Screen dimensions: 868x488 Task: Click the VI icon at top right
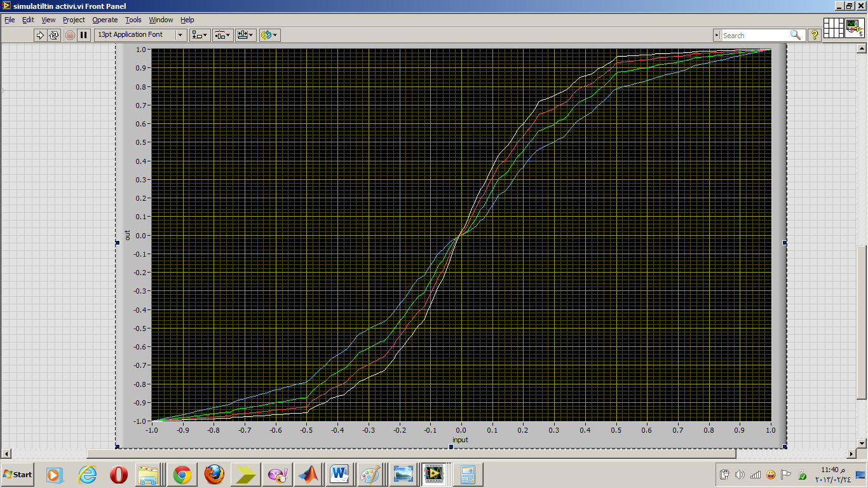pos(855,29)
